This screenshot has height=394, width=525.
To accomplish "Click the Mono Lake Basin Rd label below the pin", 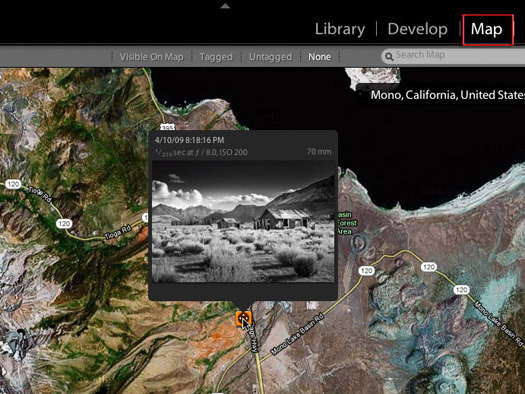I will point(297,334).
